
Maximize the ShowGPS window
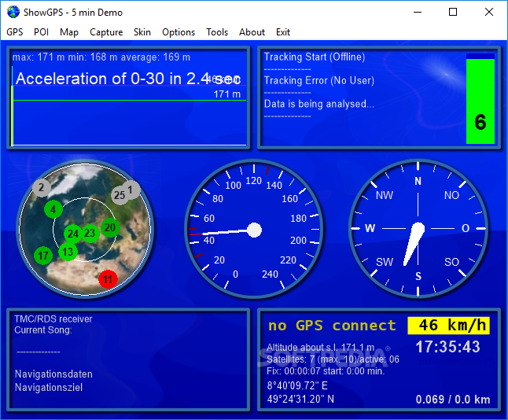[x=453, y=12]
